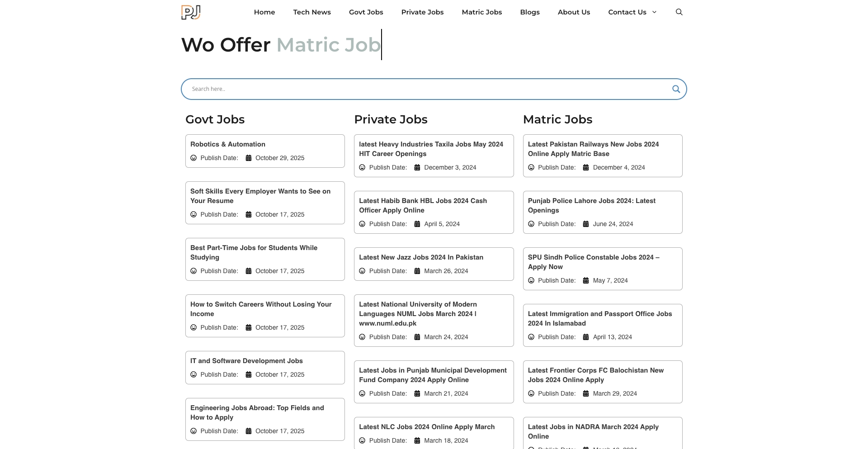Click the blue search icon inside the search bar
Viewport: 868px width, 449px height.
tap(676, 89)
